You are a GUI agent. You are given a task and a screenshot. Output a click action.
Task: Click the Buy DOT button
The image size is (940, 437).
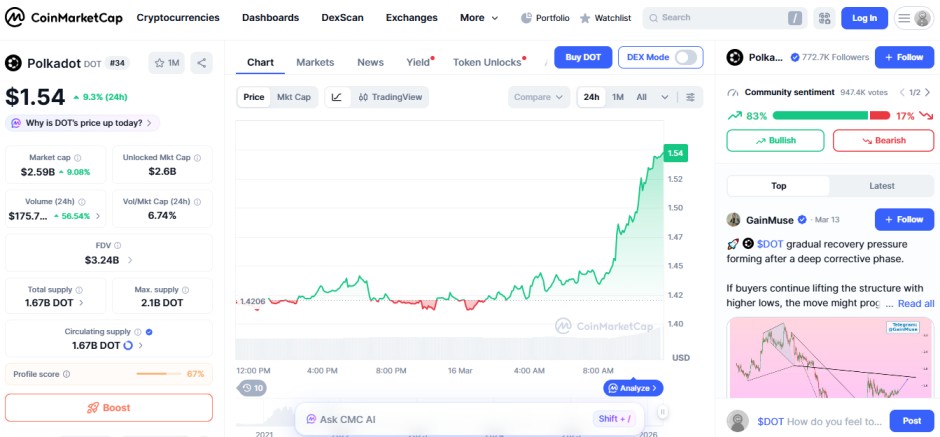tap(583, 58)
